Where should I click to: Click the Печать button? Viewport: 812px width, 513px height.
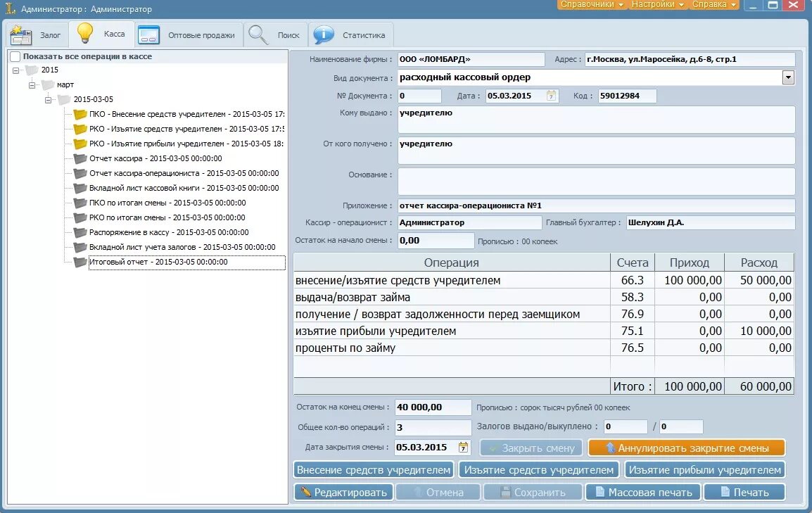pyautogui.click(x=744, y=493)
